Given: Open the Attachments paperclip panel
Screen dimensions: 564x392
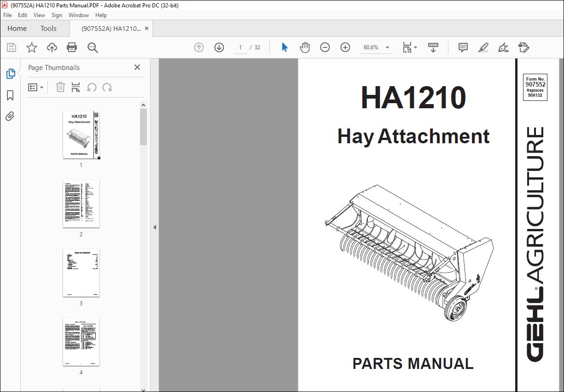Looking at the screenshot, I should pos(10,116).
